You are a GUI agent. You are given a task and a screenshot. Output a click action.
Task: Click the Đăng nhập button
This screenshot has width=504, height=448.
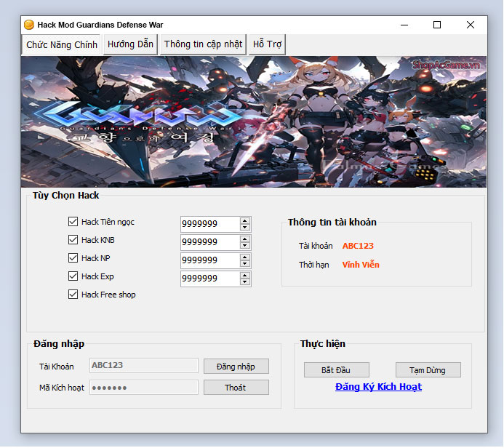click(x=236, y=367)
